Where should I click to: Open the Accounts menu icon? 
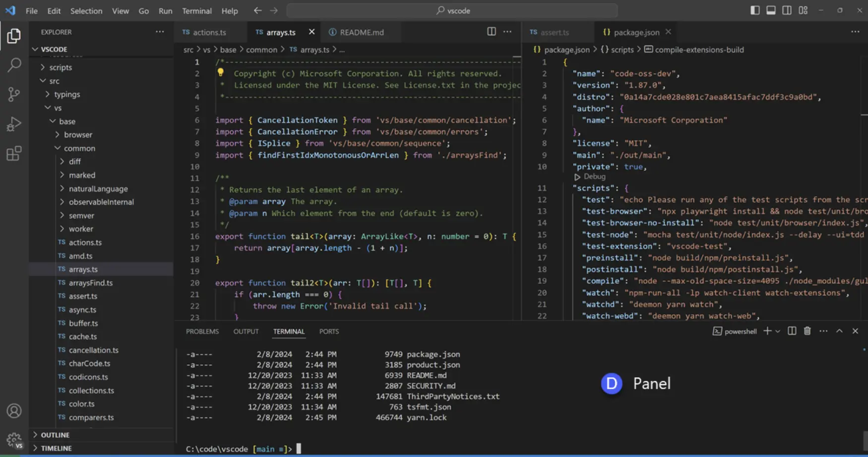coord(14,411)
